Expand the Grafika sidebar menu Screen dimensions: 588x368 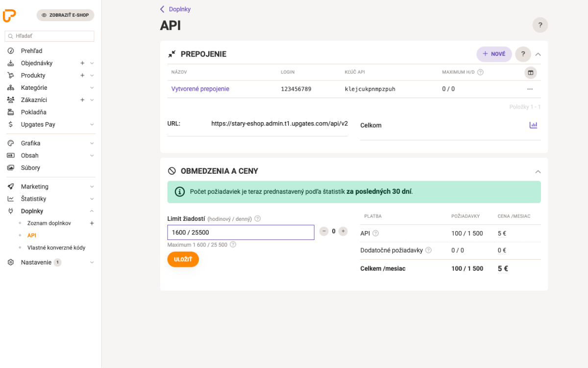click(92, 143)
